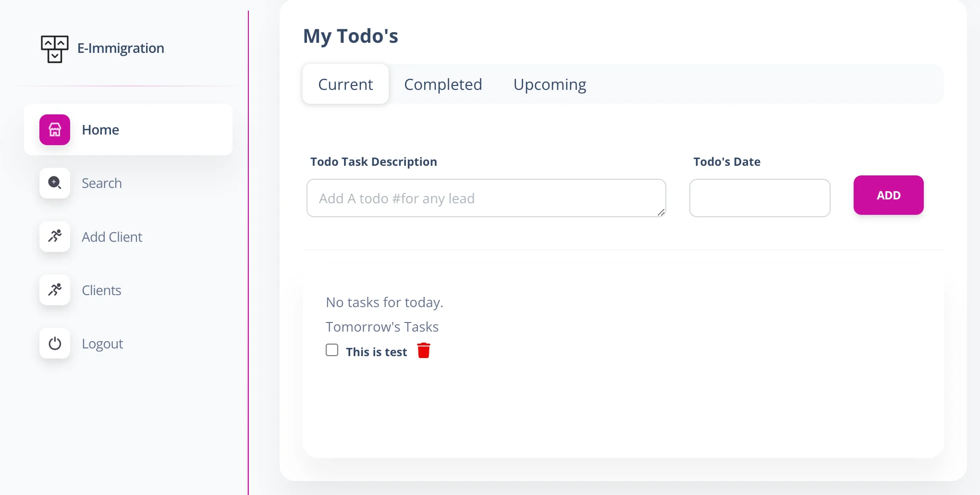Select the Current tab
This screenshot has width=980, height=495.
(x=345, y=84)
